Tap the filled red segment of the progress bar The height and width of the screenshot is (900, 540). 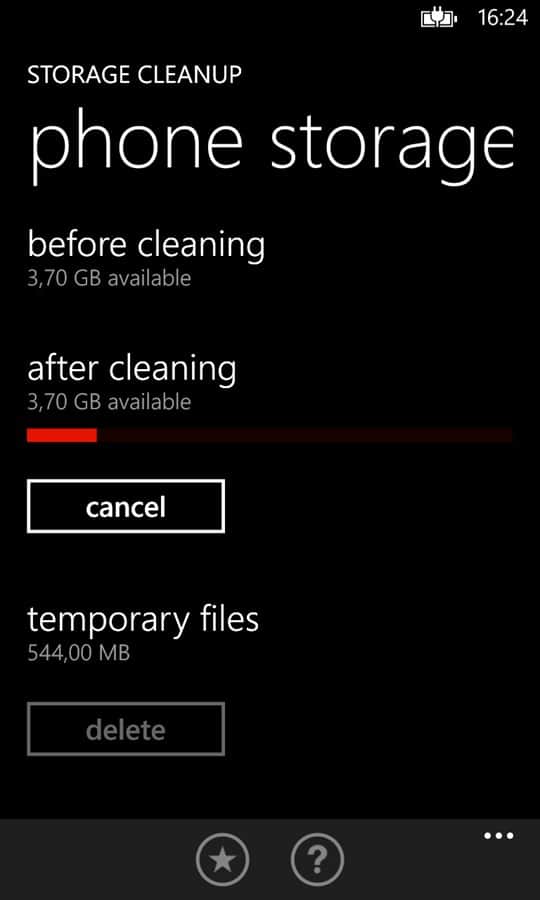tap(62, 436)
